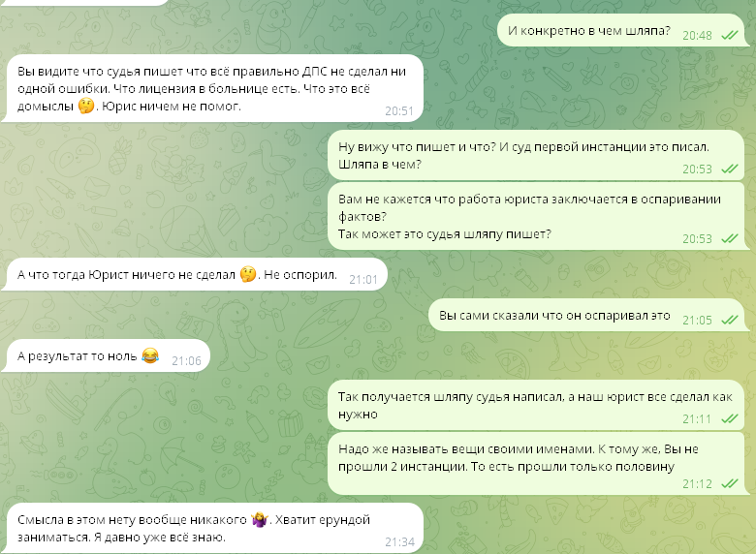
Task: Click the message about работа юриста
Action: [536, 216]
